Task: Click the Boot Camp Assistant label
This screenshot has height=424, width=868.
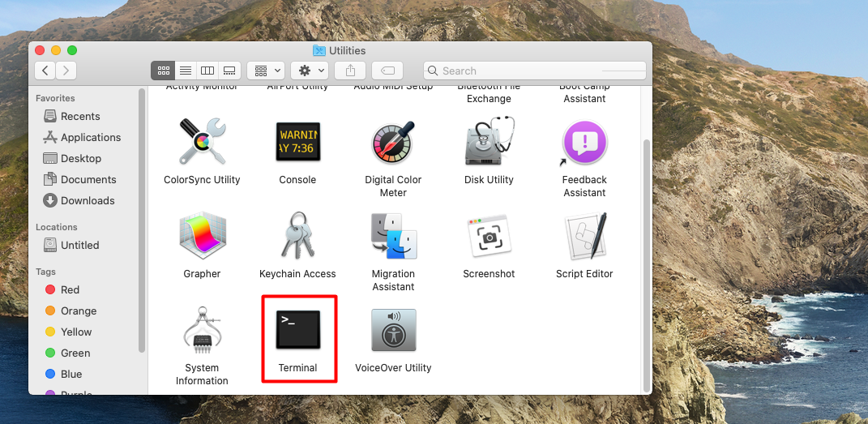Action: [x=584, y=92]
